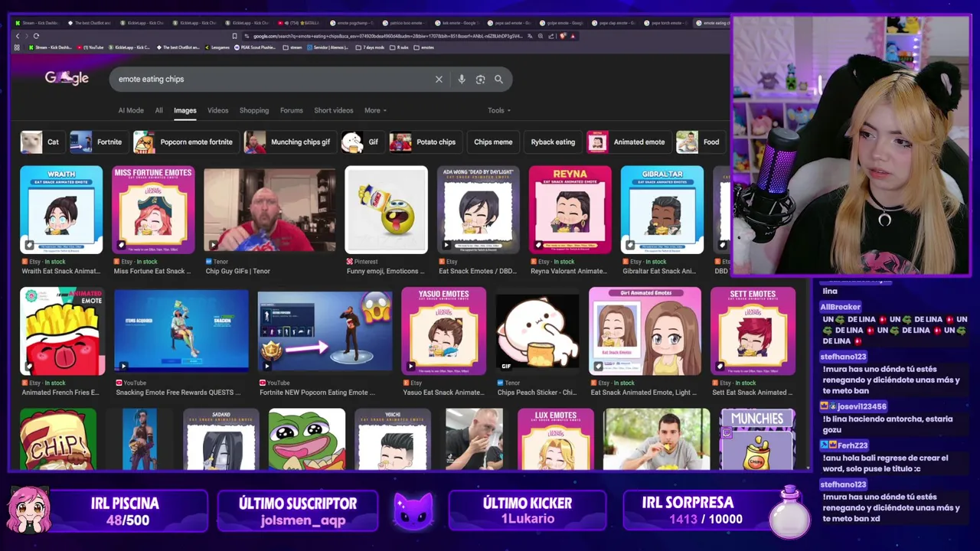Viewport: 980px width, 551px height.
Task: Open the Chip Guy GIFs Tenor thumbnail
Action: pos(269,210)
